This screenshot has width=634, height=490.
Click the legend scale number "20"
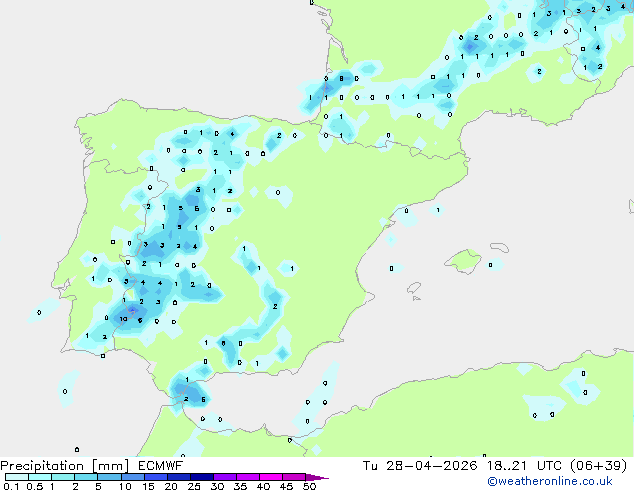pyautogui.click(x=171, y=486)
